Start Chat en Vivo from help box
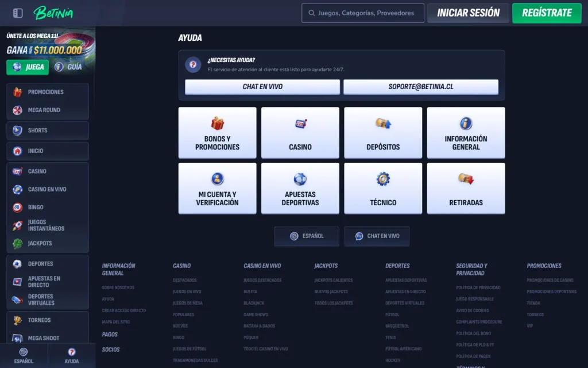The height and width of the screenshot is (368, 588). (262, 87)
